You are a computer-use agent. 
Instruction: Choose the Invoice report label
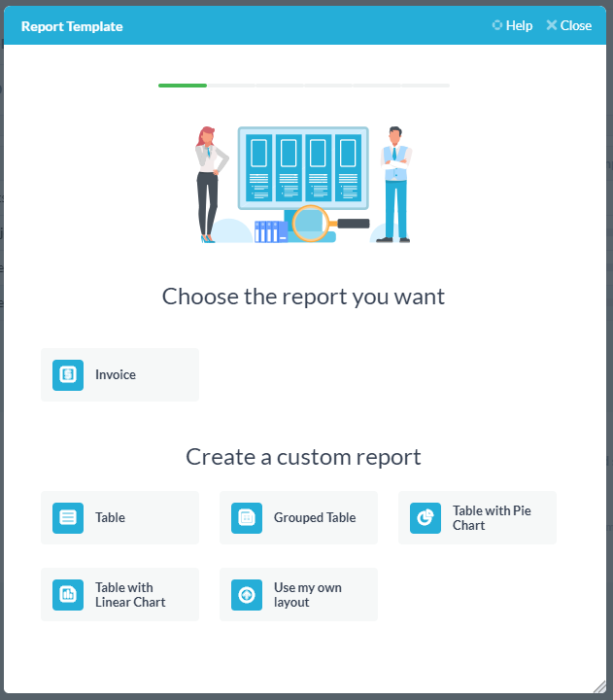click(x=116, y=375)
